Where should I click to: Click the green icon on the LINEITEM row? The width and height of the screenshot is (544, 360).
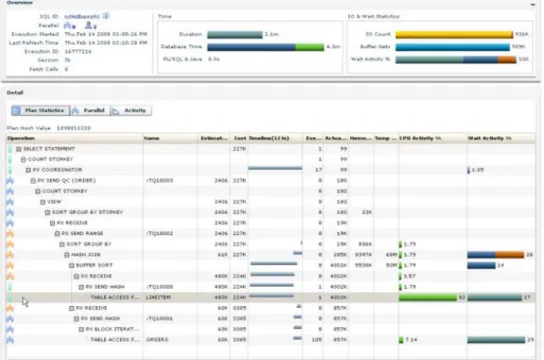(10, 297)
